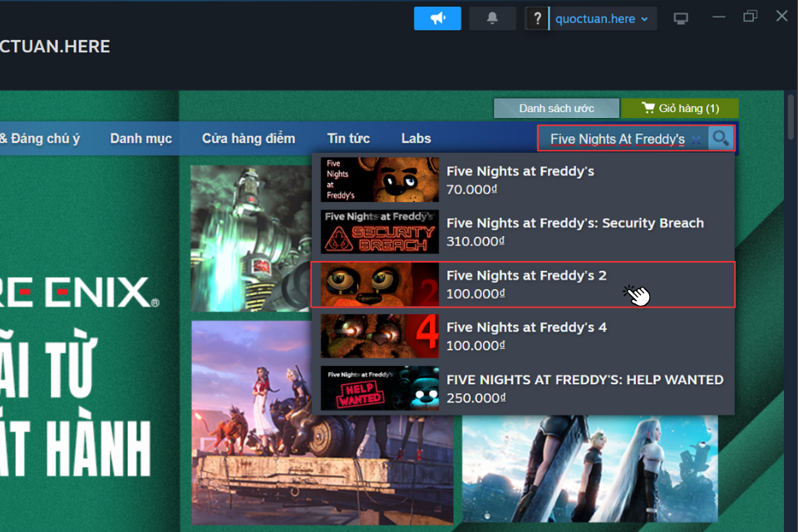Screen dimensions: 798x532
Task: Select the Security Breach search result
Action: point(523,232)
